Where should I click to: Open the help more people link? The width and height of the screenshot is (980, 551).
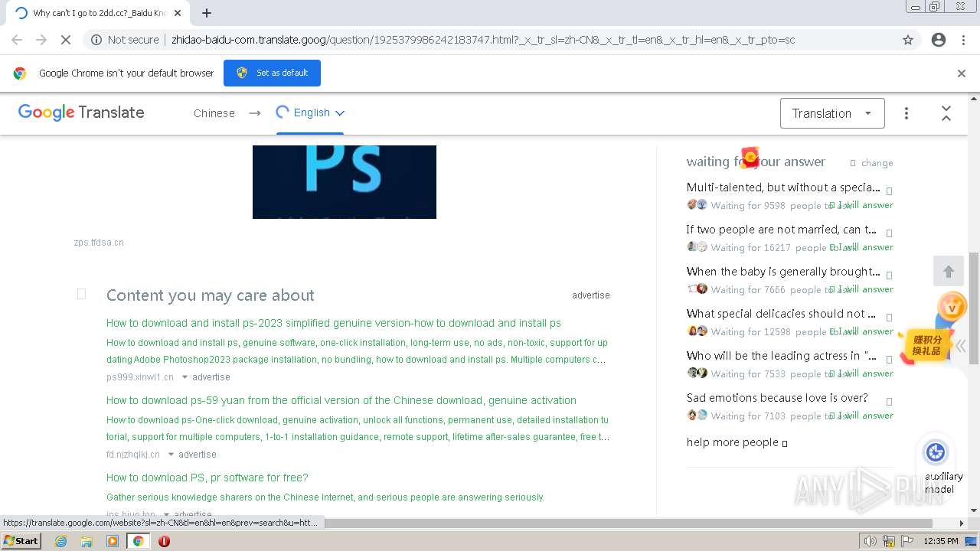pos(737,442)
